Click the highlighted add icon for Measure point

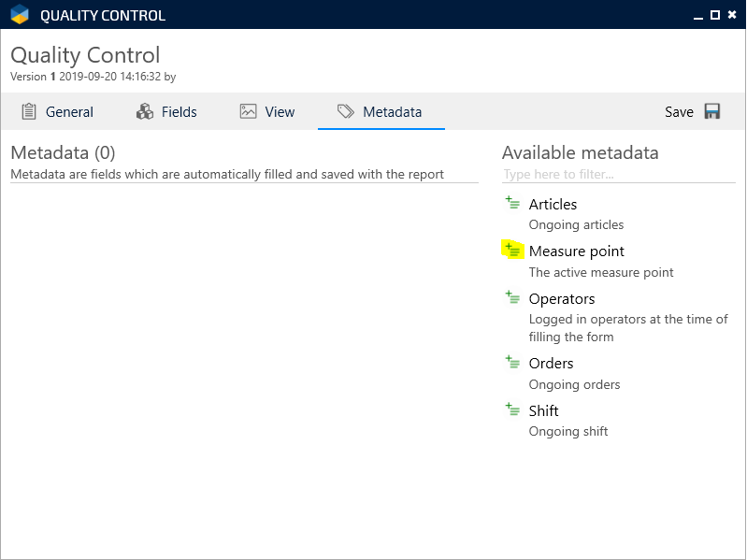[x=512, y=250]
